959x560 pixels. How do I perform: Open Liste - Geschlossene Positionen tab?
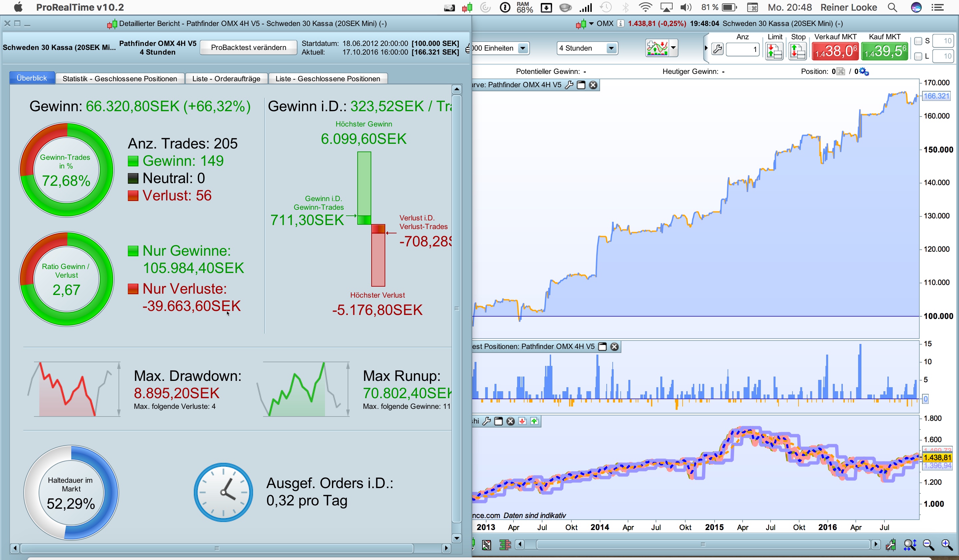[x=328, y=79]
